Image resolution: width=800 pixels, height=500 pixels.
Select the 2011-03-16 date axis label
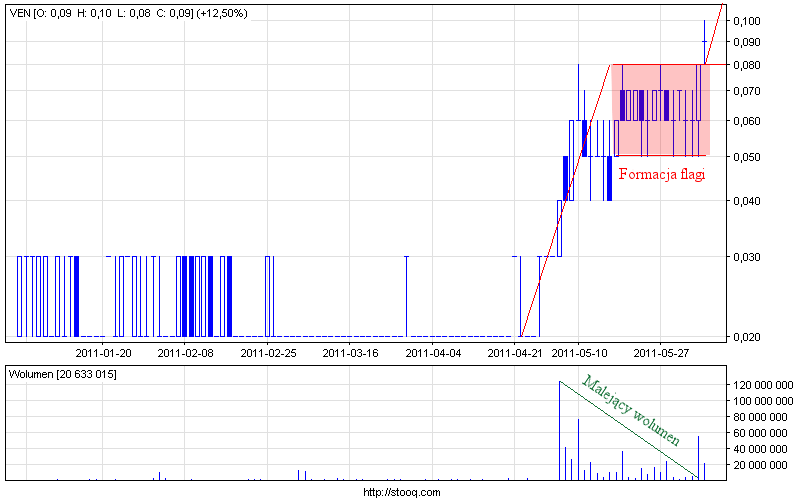pos(350,352)
